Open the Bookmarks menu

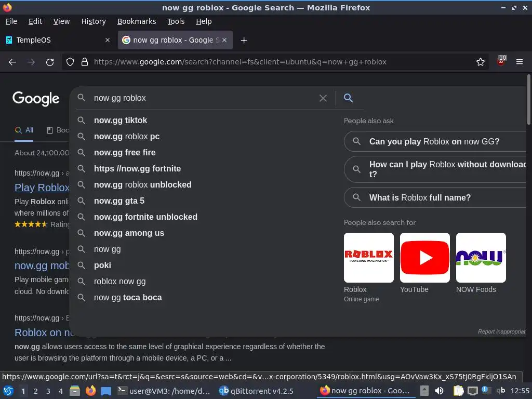pos(137,21)
